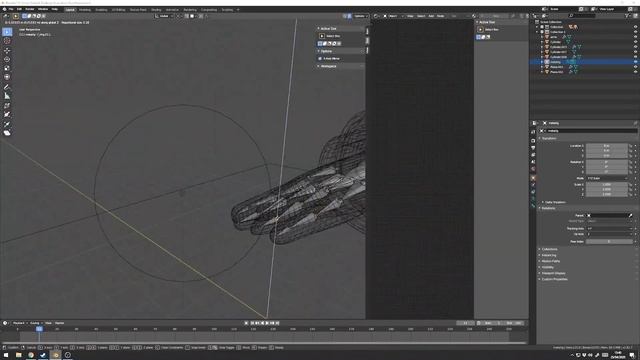Open the Blender app in the Windows taskbar
640x360 pixels.
tap(56, 355)
